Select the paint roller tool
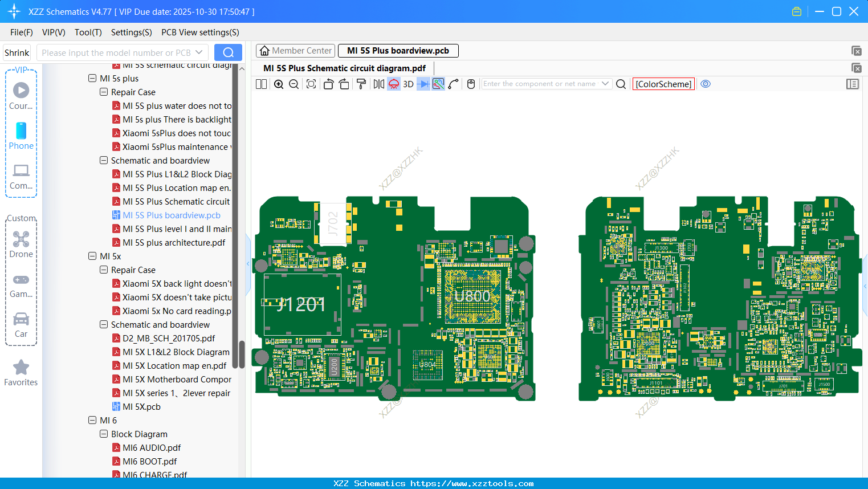The height and width of the screenshot is (489, 868). coord(361,84)
